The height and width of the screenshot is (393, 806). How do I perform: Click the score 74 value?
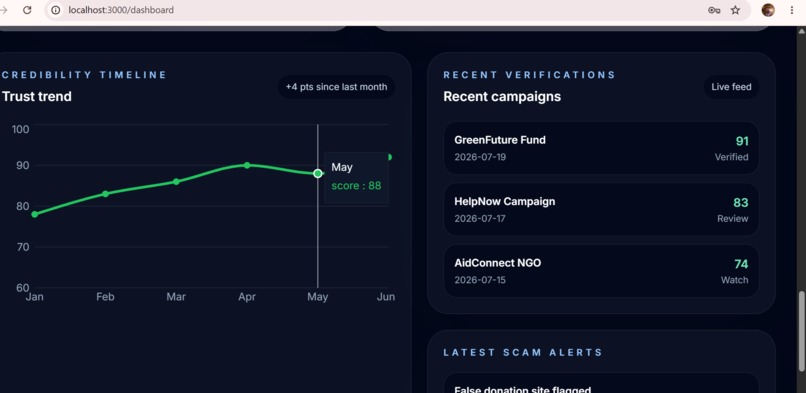pyautogui.click(x=741, y=264)
